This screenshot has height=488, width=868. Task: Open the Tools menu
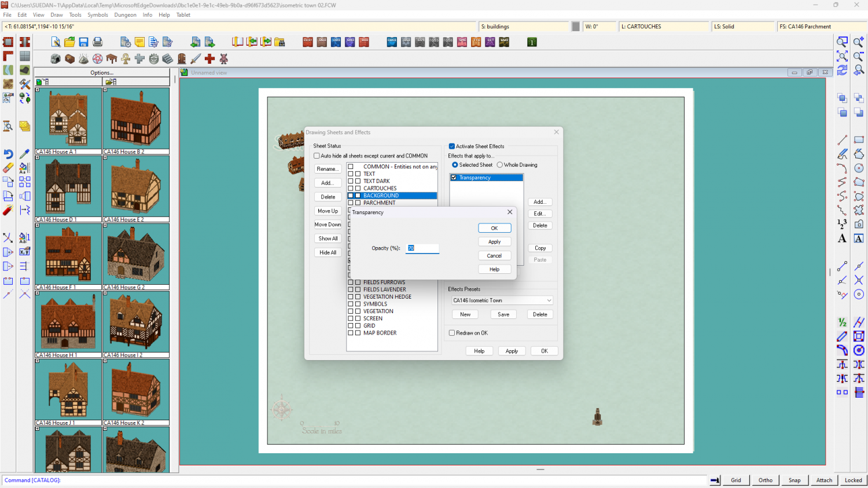(x=75, y=15)
